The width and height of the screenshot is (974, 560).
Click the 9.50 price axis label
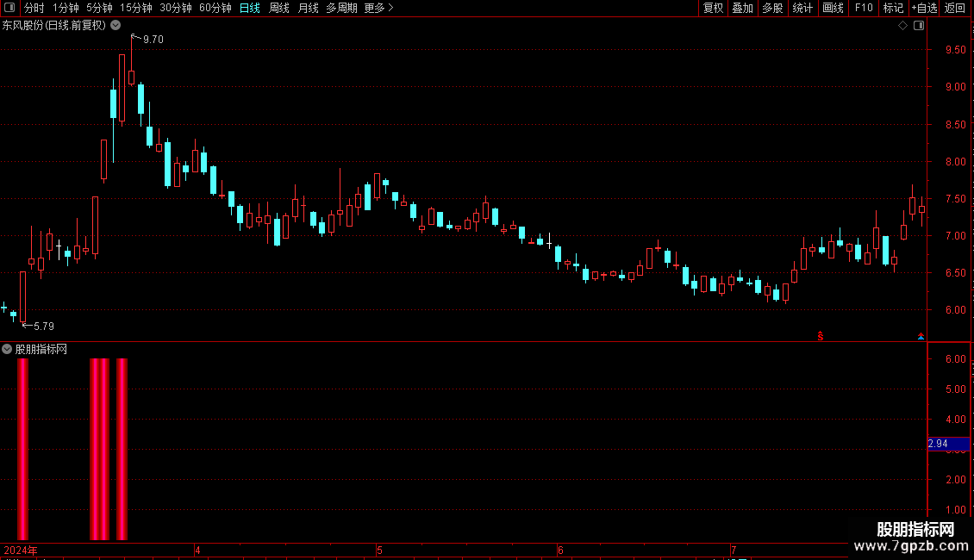pyautogui.click(x=955, y=50)
